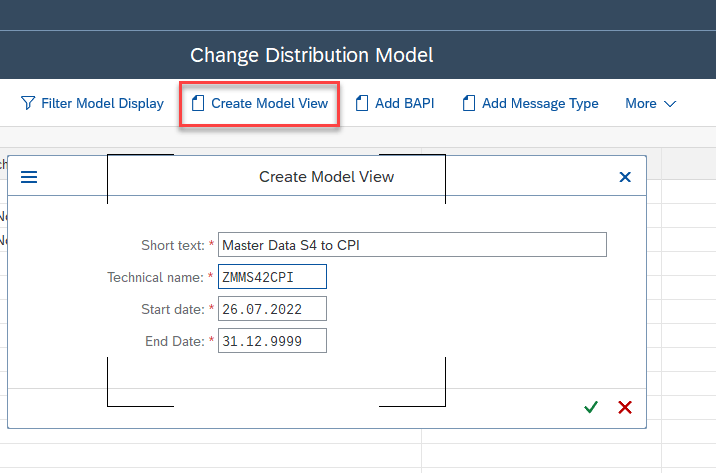716x473 pixels.
Task: Cancel using the red X icon
Action: tap(625, 407)
